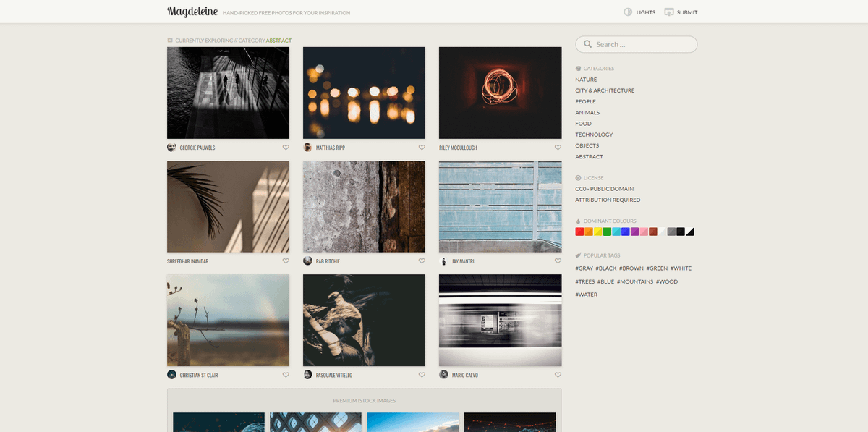Like Shreedhar Inamdar's palm shadow photo
Viewport: 868px width, 432px height.
coord(286,261)
